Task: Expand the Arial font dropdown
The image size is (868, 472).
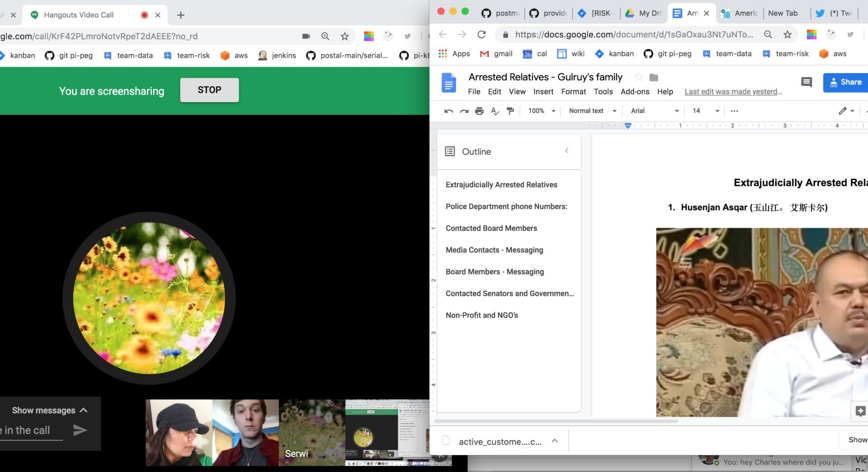Action: [x=655, y=111]
